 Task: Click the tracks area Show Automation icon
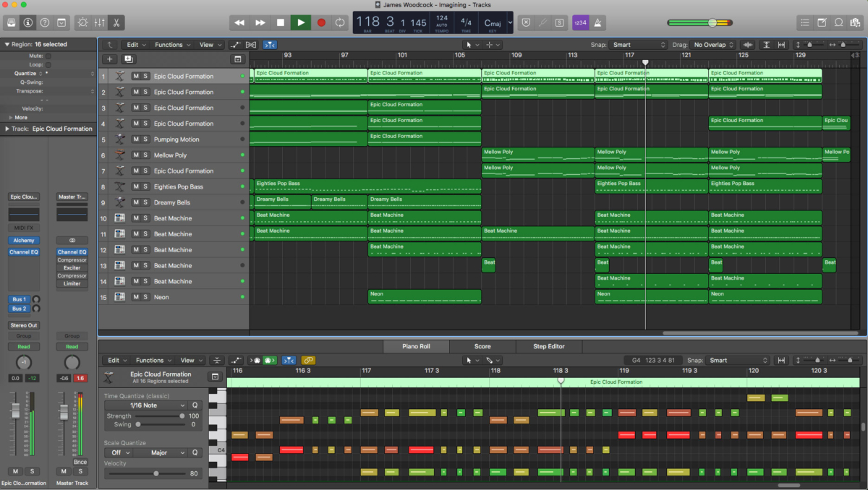click(235, 45)
